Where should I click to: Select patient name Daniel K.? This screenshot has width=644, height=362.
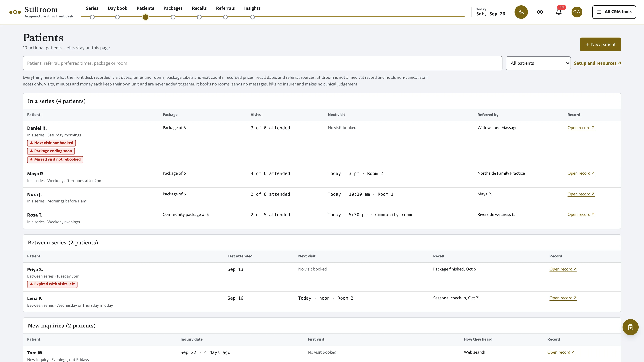tap(37, 128)
